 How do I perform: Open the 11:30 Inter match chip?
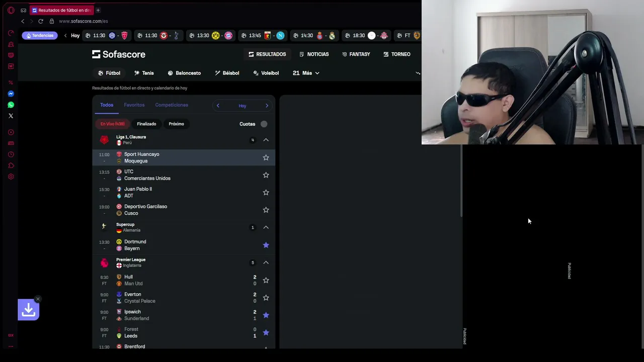107,36
